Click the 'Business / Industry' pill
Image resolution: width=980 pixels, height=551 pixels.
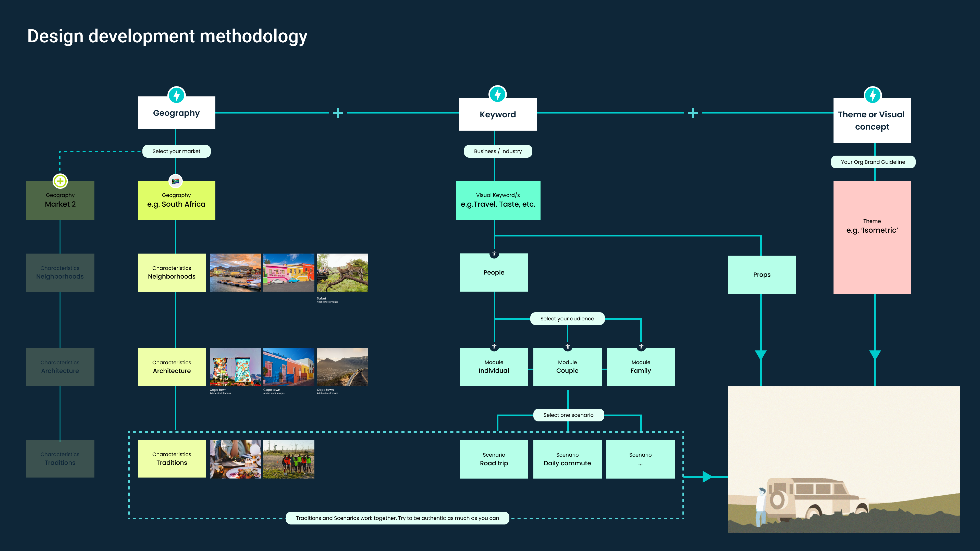tap(498, 151)
